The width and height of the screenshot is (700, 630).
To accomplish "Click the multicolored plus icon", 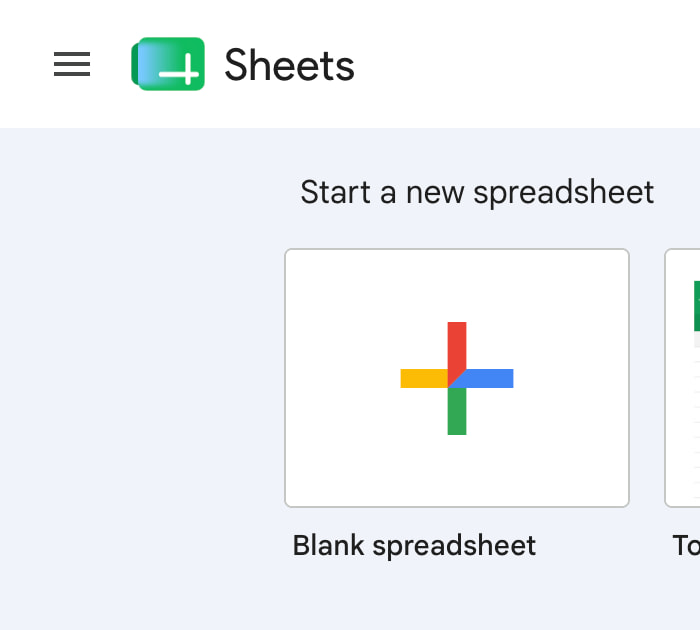I will [457, 378].
